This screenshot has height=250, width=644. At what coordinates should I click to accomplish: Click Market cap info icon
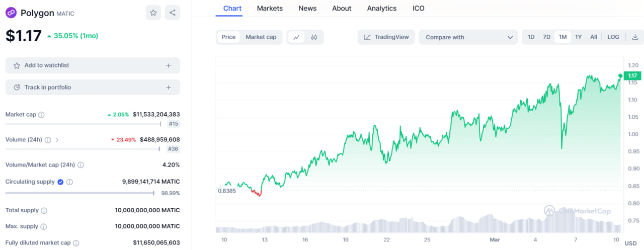point(41,115)
